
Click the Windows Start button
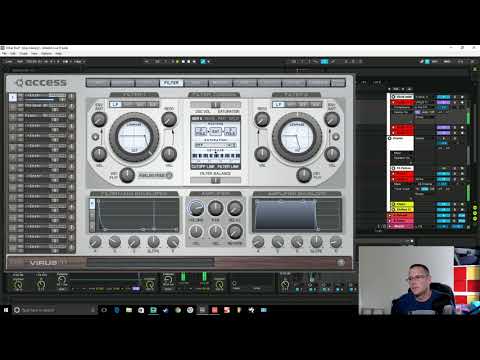point(6,310)
